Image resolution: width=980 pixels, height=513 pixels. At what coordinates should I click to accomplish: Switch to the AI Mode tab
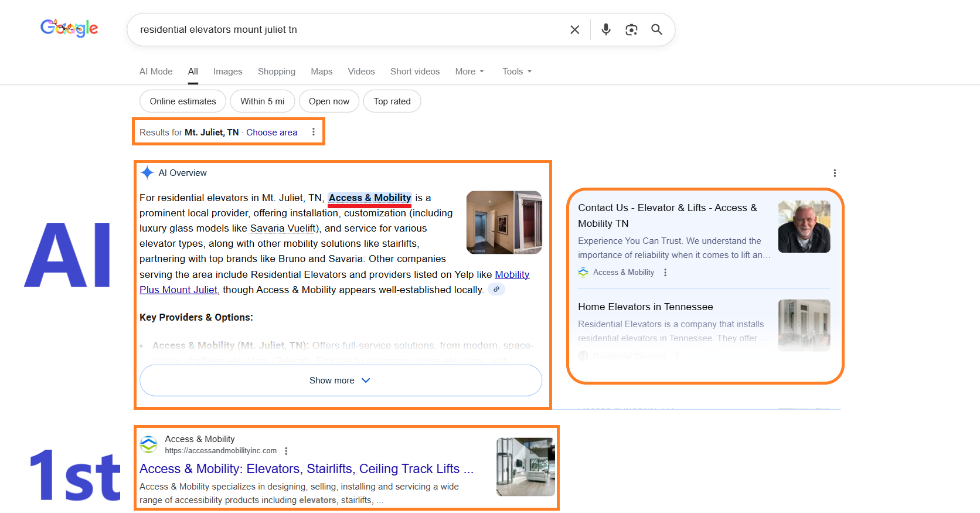point(156,72)
